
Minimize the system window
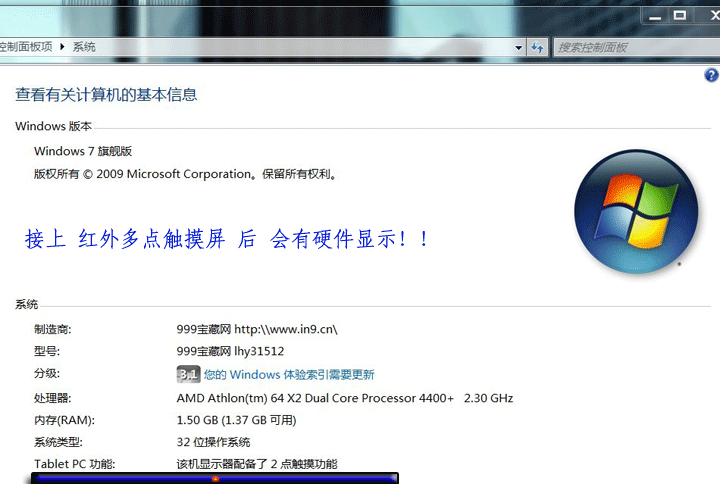(x=655, y=16)
